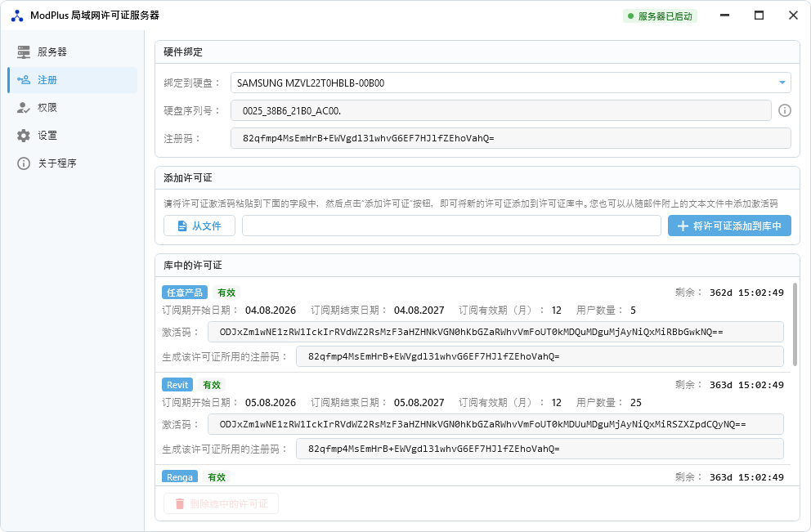Click the license activation code paste field
Viewport: 811px width, 532px height.
point(451,226)
